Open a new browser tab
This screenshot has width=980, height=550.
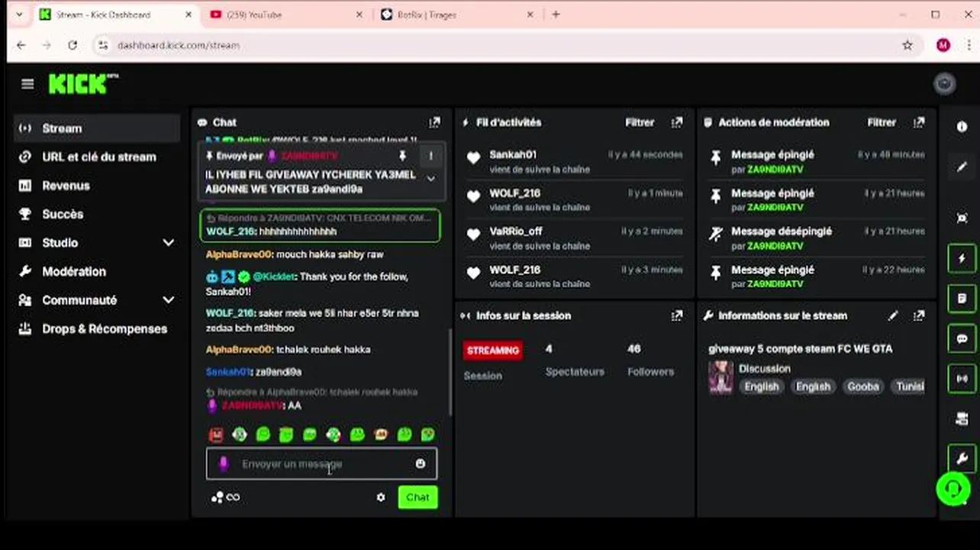click(556, 15)
